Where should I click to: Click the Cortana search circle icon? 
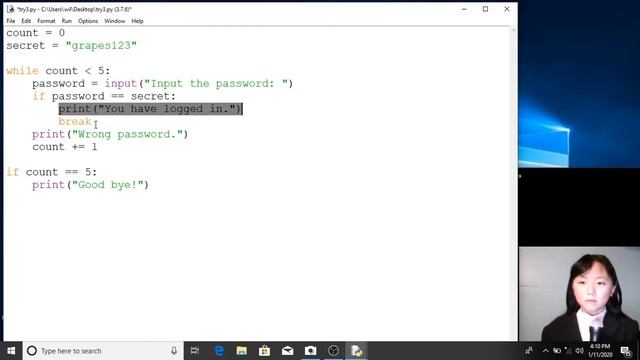coord(32,351)
